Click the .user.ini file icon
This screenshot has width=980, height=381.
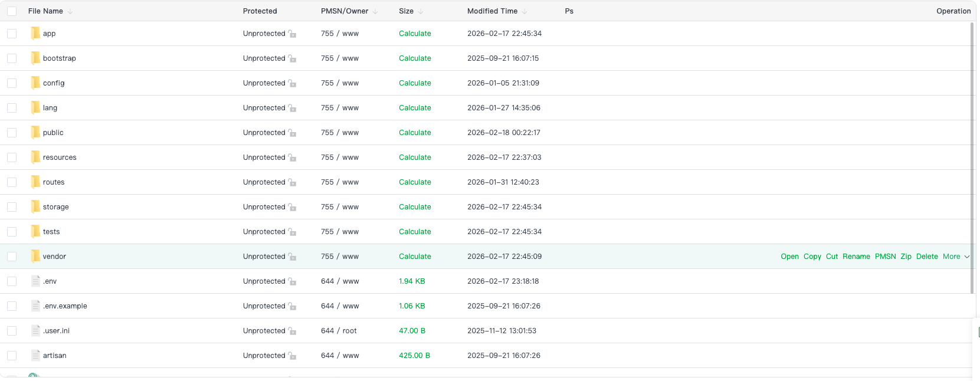click(x=35, y=331)
